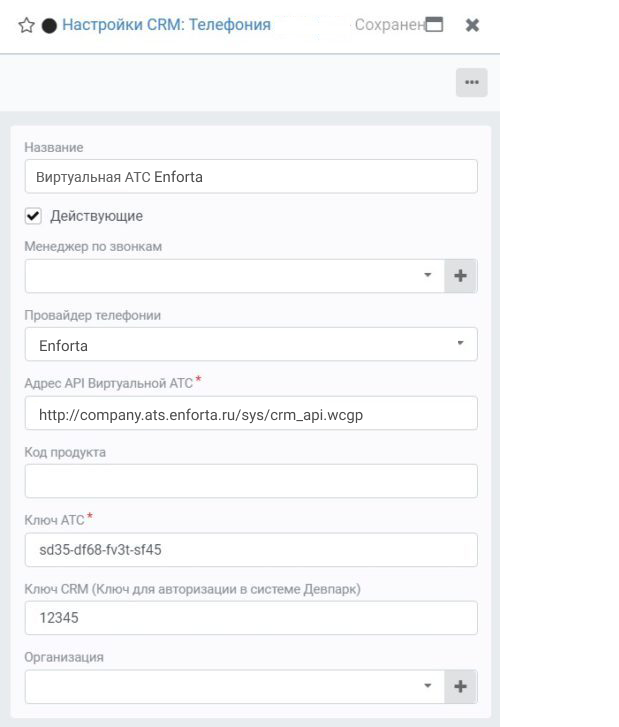Click the Ключ АТС input field
This screenshot has height=727, width=619.
click(x=251, y=550)
